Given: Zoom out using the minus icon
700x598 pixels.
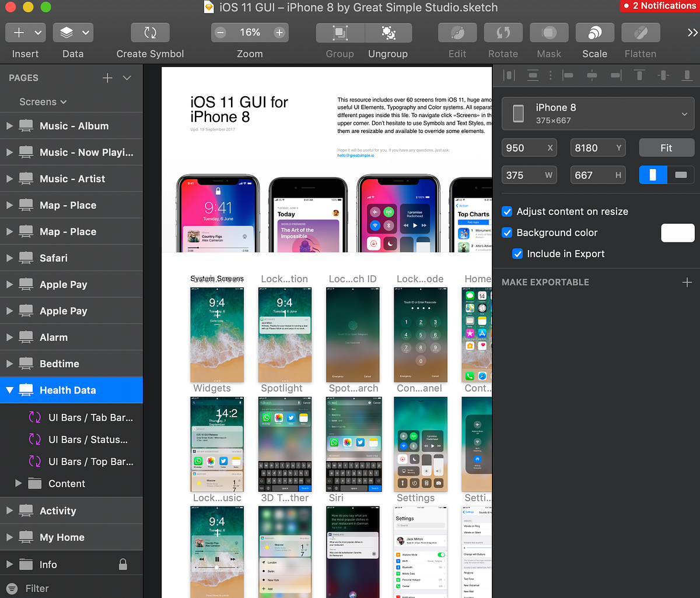Looking at the screenshot, I should click(x=220, y=33).
